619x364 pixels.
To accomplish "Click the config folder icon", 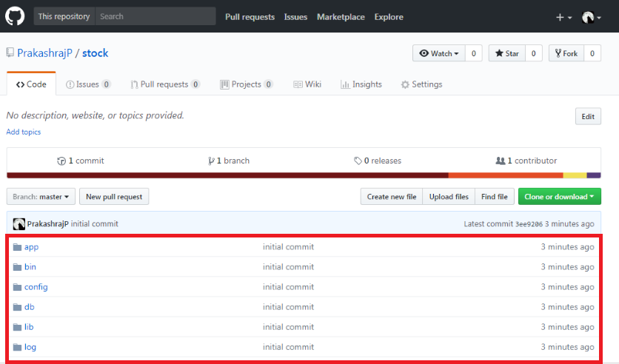I will (17, 287).
